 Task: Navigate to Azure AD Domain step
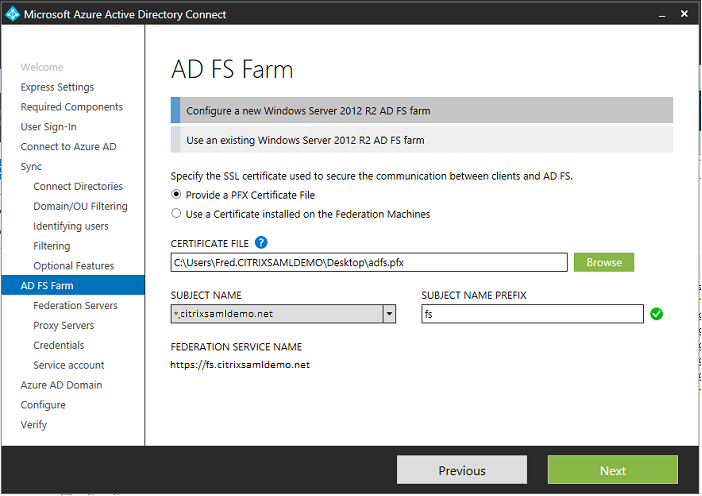[x=61, y=385]
